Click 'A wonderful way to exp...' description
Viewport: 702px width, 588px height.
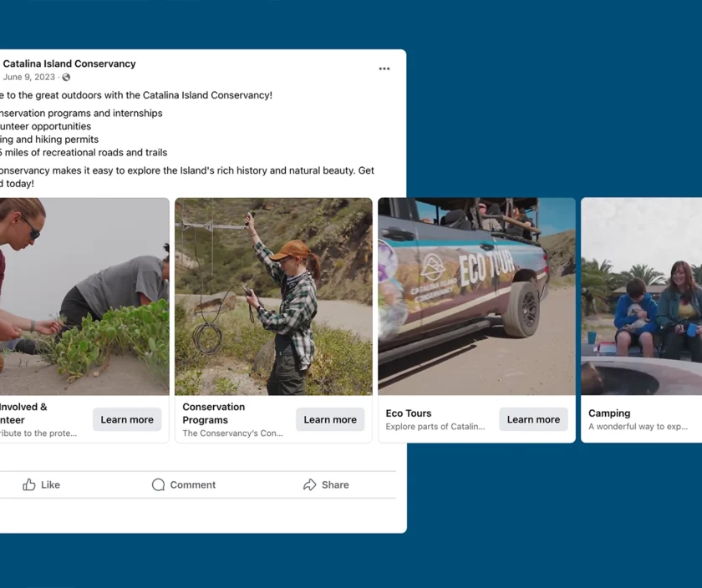pos(638,427)
